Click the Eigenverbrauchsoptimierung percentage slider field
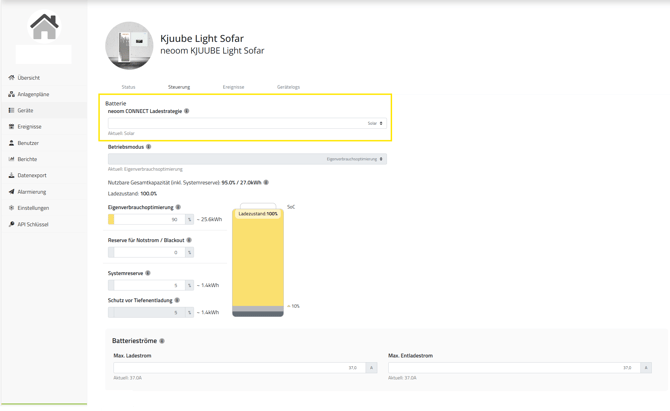 [147, 219]
